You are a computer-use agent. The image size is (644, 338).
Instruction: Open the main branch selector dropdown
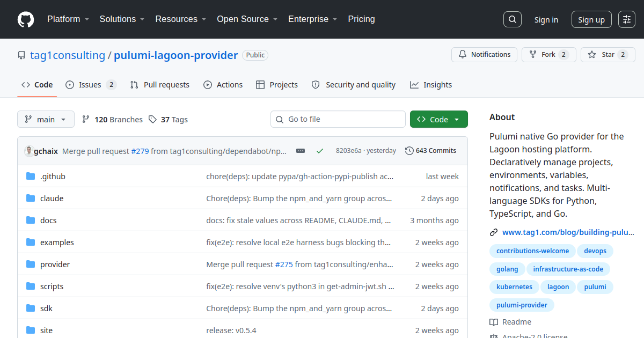[x=46, y=119]
